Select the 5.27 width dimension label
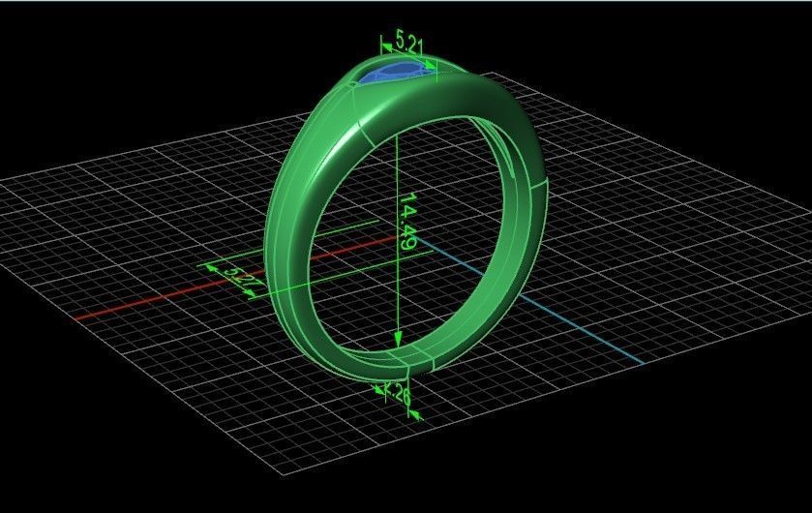 point(243,278)
